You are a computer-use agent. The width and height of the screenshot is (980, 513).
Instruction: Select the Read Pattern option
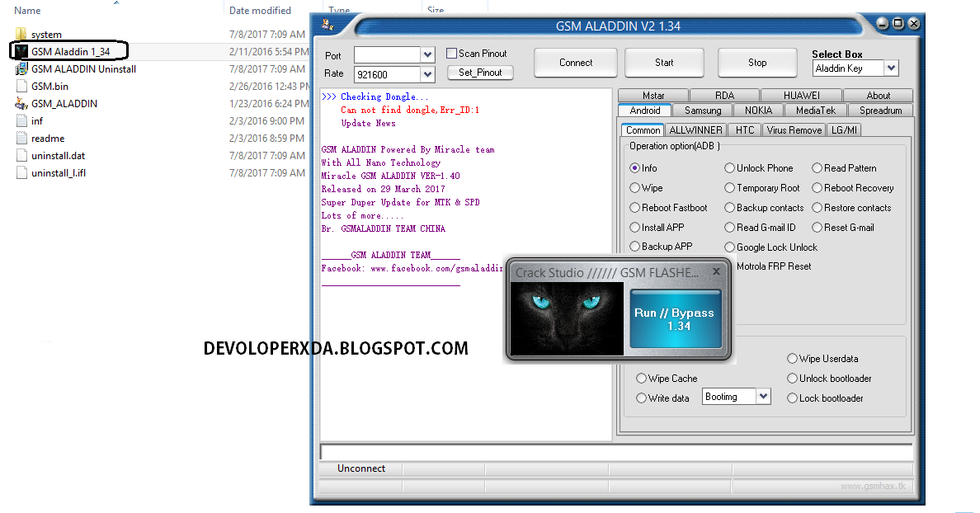(817, 168)
